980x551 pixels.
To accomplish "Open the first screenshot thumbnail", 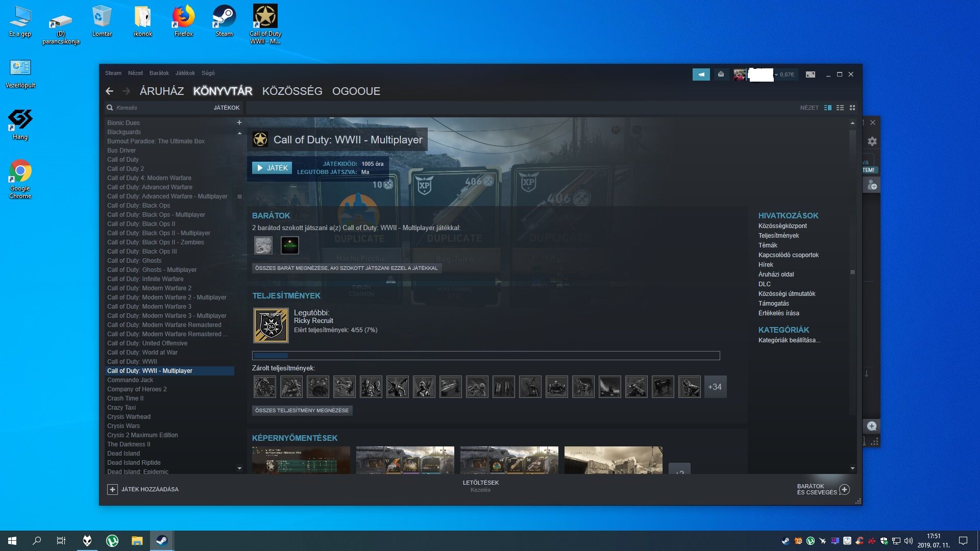I will point(301,460).
